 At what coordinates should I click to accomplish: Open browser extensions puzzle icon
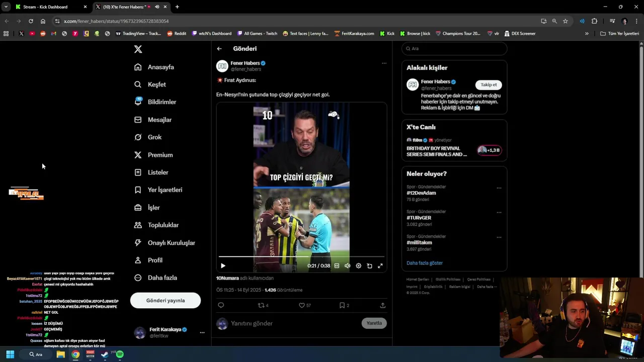[594, 21]
